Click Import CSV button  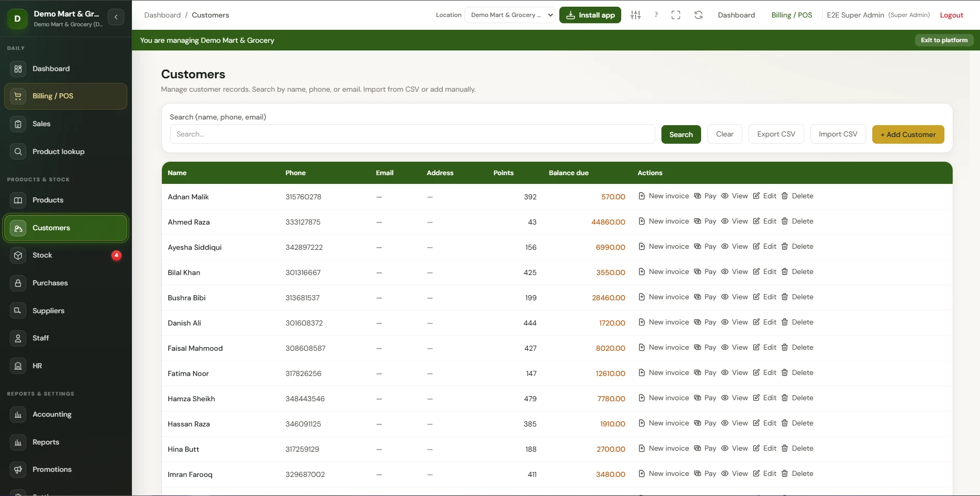tap(838, 134)
